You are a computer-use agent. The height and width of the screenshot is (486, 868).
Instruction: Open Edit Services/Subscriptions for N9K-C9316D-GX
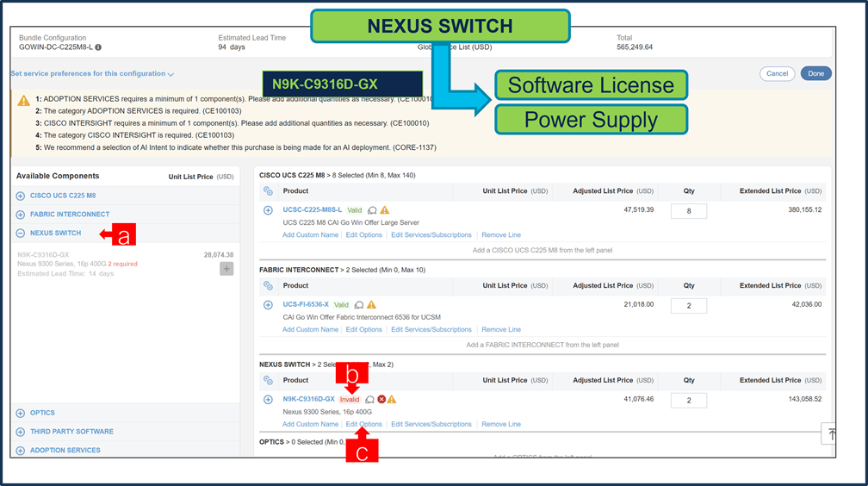coord(431,425)
